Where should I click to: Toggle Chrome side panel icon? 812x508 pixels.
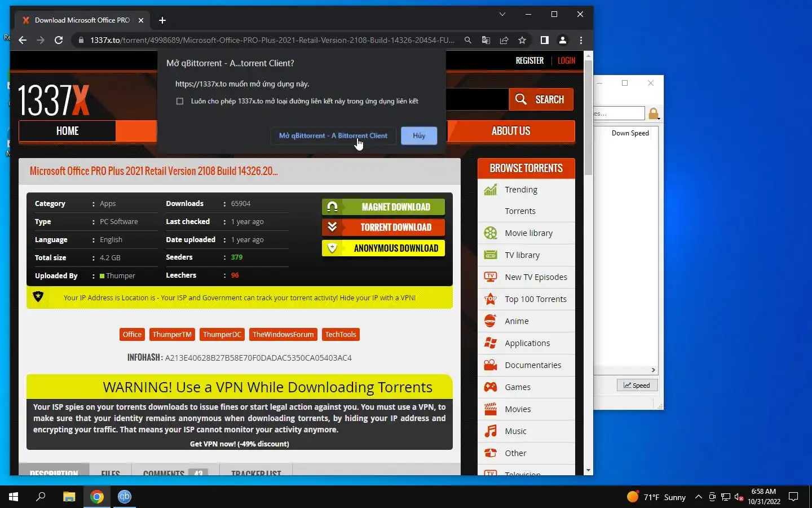[x=544, y=40]
